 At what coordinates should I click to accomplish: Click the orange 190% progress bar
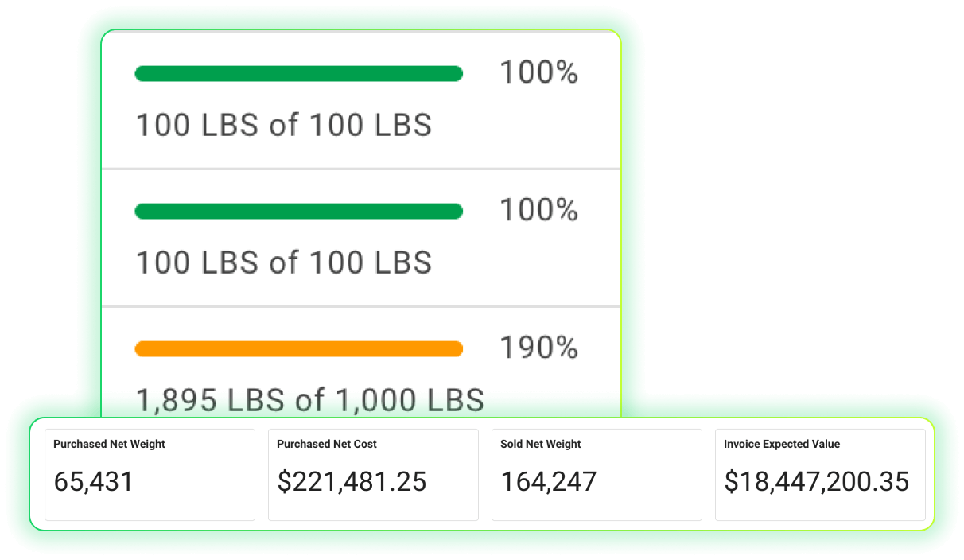(x=298, y=348)
